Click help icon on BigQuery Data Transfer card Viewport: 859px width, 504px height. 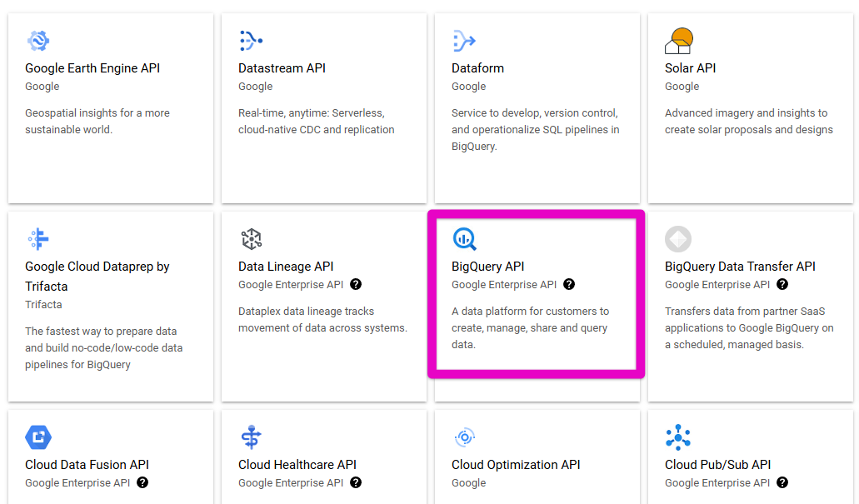pos(782,284)
